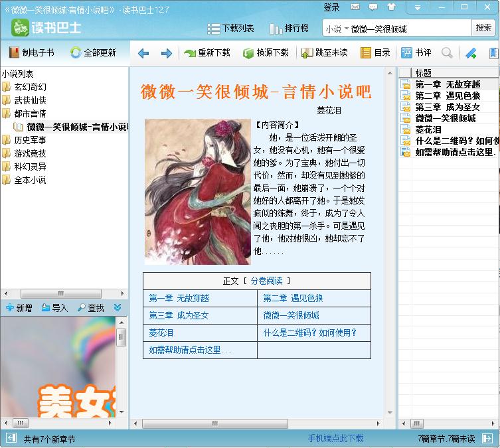Viewport: 500px width, 448px height.
Task: Click 换源下载 to switch source
Action: coord(266,52)
